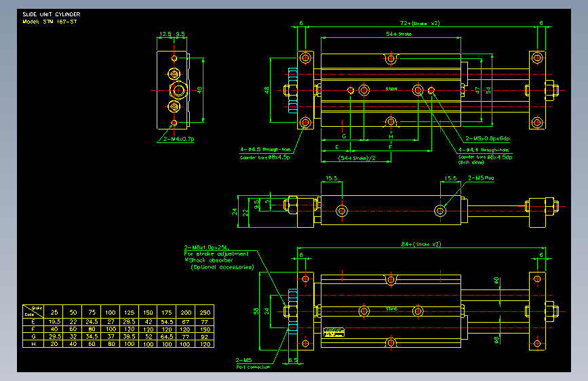Viewport: 588px width, 381px height.
Task: Select the '2-M4x0.7p' thread callout
Action: (179, 139)
